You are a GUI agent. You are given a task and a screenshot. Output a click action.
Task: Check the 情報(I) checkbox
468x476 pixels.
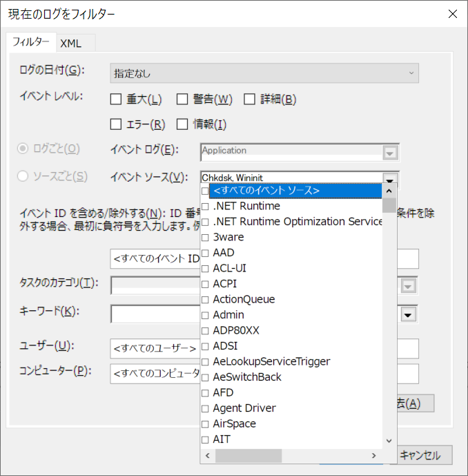point(182,124)
